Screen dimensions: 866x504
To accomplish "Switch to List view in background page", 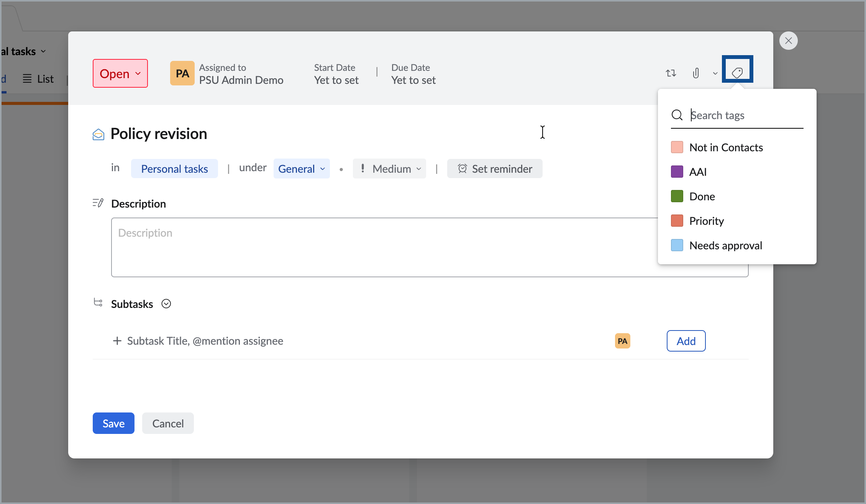I will pyautogui.click(x=38, y=79).
